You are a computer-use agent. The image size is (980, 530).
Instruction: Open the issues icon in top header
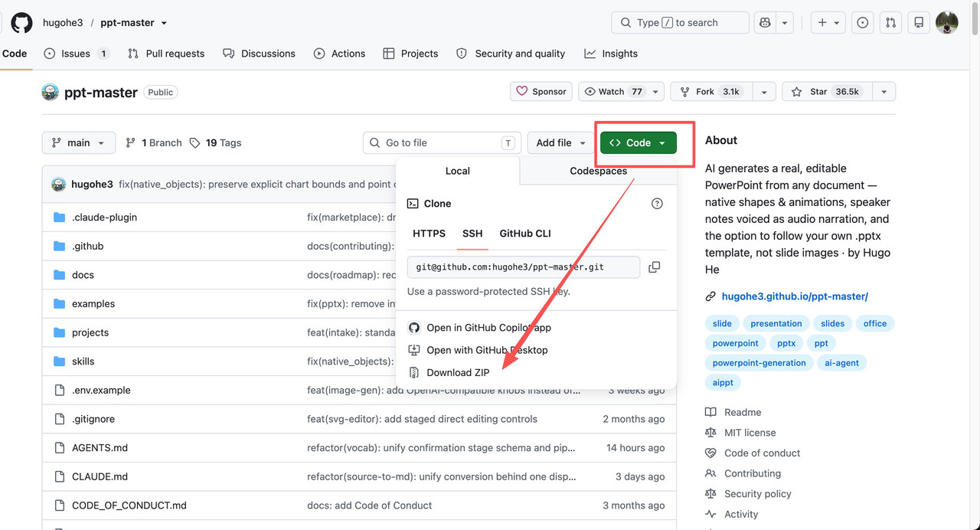(862, 23)
